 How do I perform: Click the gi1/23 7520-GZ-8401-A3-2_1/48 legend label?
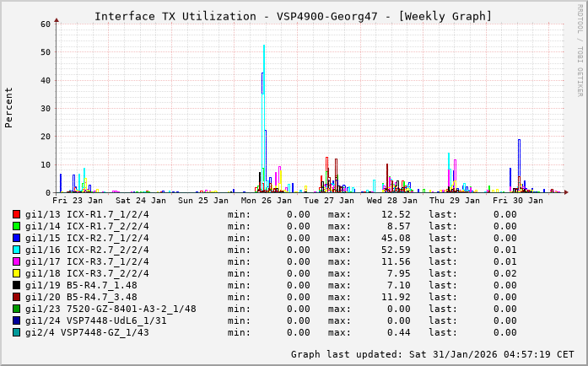click(111, 309)
